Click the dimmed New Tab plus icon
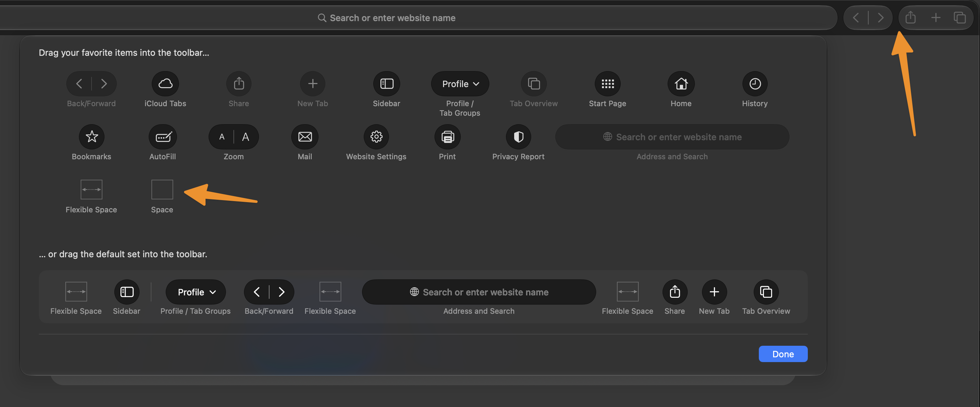The width and height of the screenshot is (980, 407). click(312, 83)
